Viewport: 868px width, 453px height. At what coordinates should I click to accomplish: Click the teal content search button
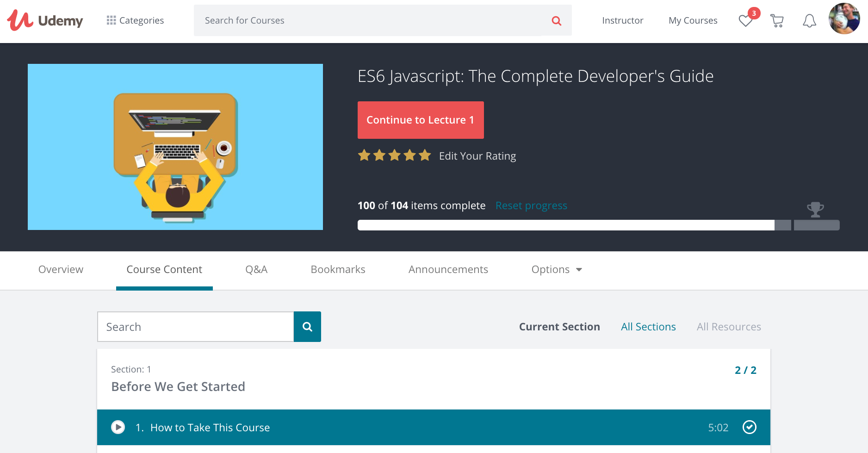(x=307, y=327)
